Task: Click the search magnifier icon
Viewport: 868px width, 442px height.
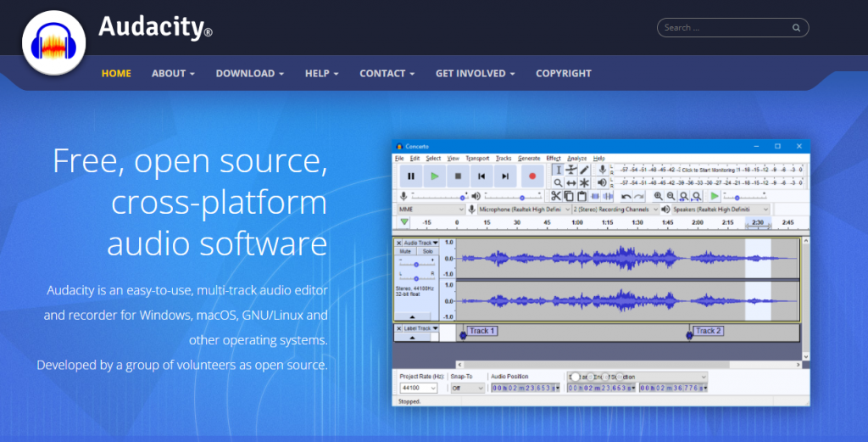Action: pyautogui.click(x=796, y=28)
